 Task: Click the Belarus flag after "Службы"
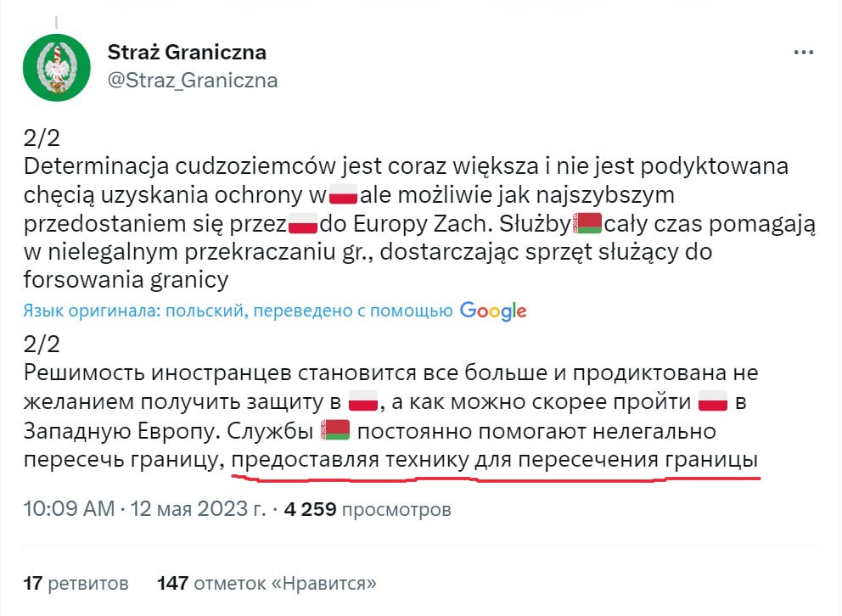coord(337,430)
